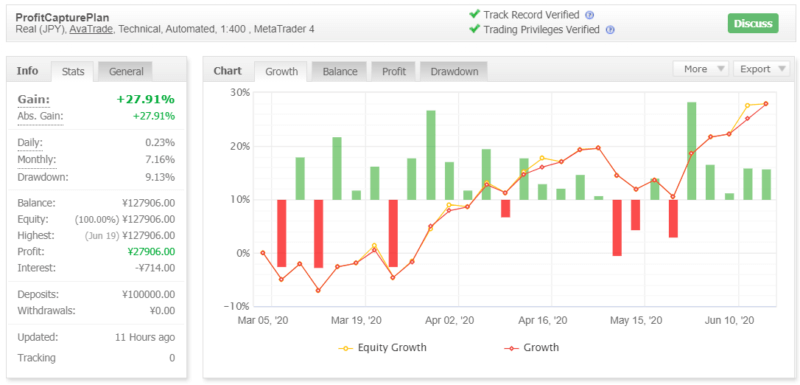The width and height of the screenshot is (800, 385).
Task: Switch to the General info tab
Action: point(126,72)
